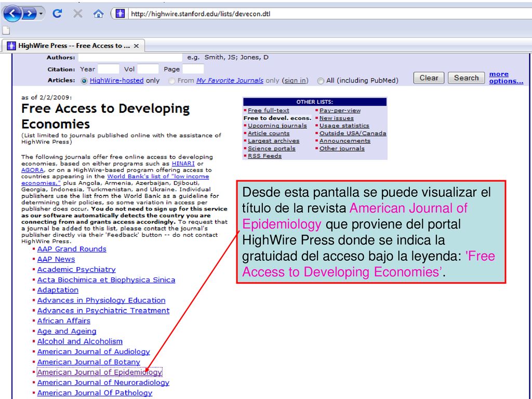Open American Journal of Neuroradiology

pos(103,382)
